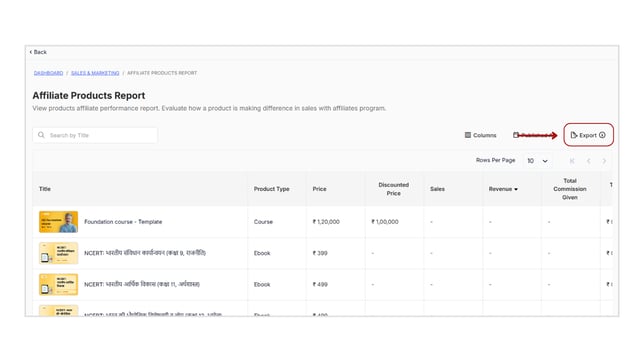The image size is (644, 362).
Task: Open Foundation course - Template thumbnail
Action: tap(58, 222)
